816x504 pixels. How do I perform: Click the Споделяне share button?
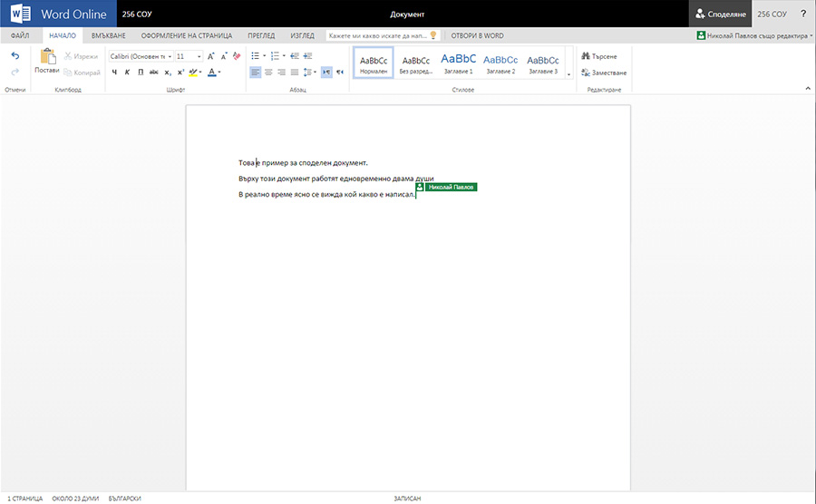coord(720,14)
